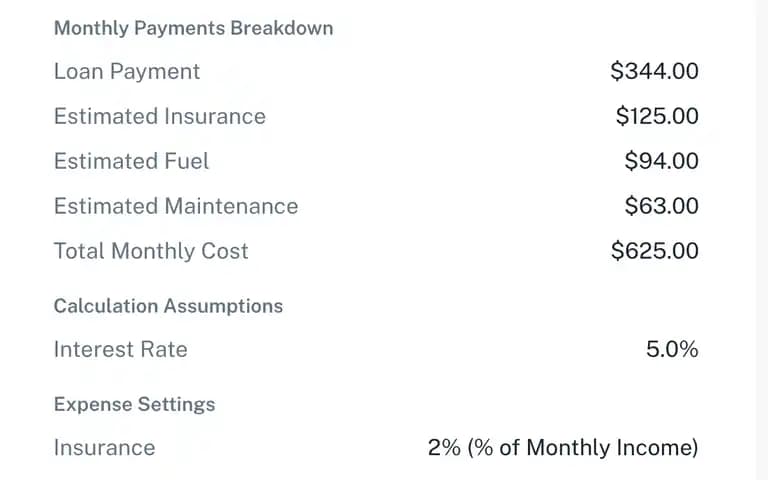Screen dimensions: 768x480
Task: Click the $344.00 loan payment amount
Action: click(654, 71)
